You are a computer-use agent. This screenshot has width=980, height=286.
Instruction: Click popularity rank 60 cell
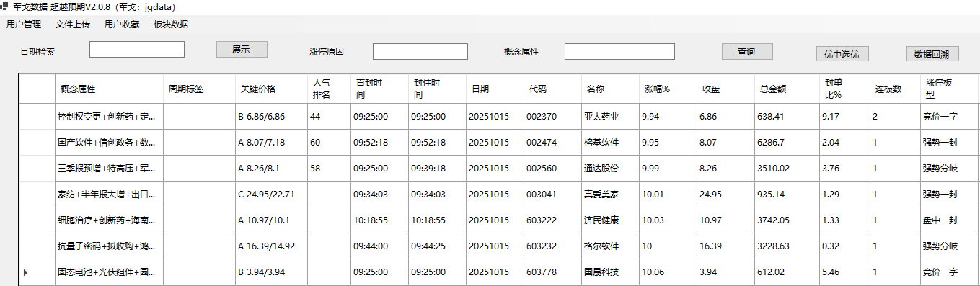[x=330, y=143]
